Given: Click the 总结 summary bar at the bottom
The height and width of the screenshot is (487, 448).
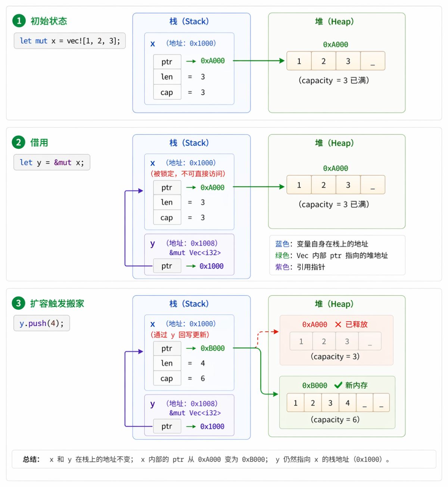Looking at the screenshot, I should point(224,459).
